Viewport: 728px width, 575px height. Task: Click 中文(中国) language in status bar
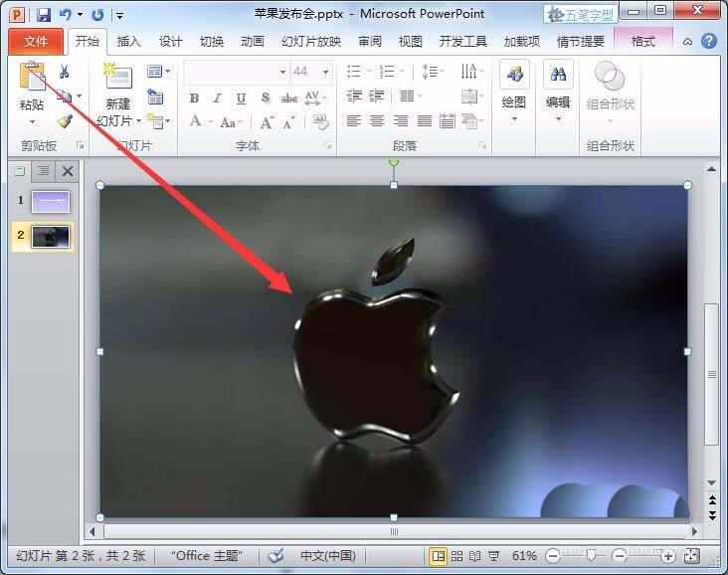pyautogui.click(x=328, y=555)
